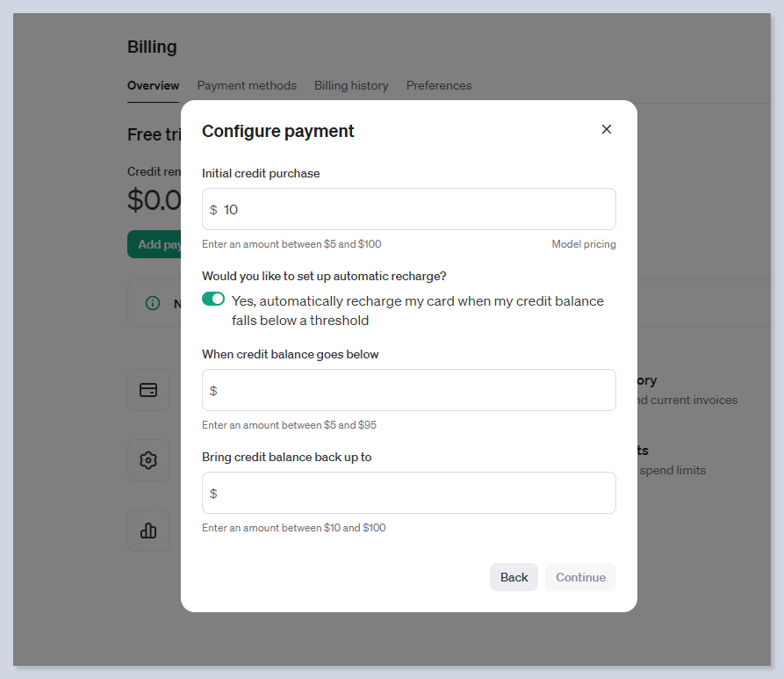Click the info circle icon in notice
Screen dimensions: 784x679
coord(153,303)
